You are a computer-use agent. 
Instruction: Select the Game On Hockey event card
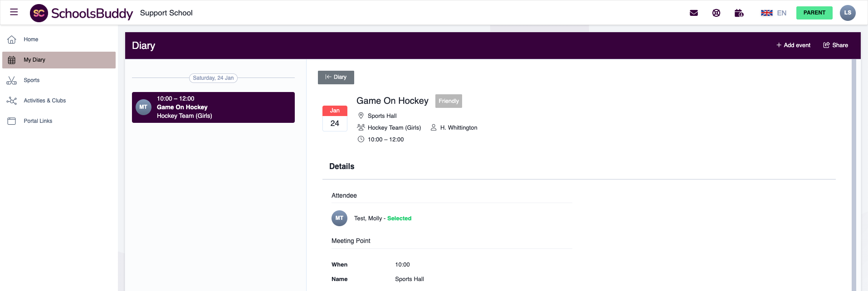[213, 107]
